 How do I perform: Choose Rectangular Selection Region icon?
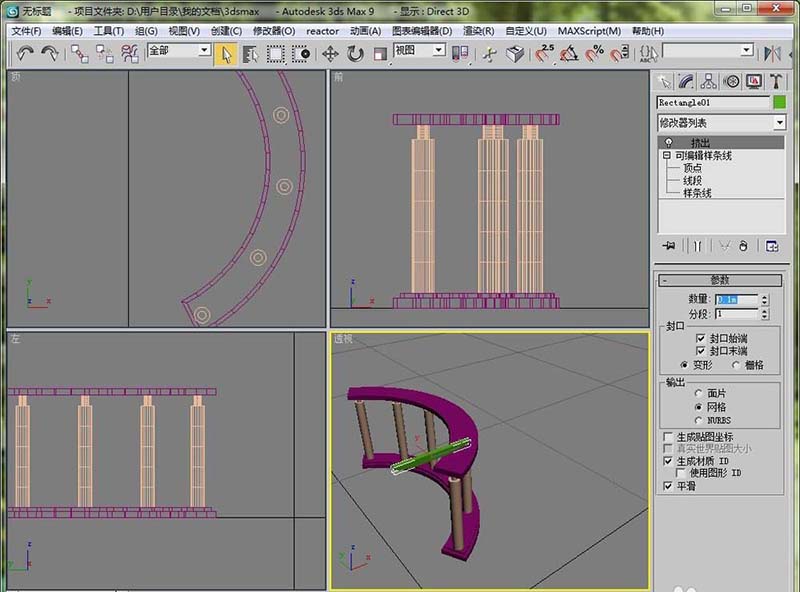click(x=276, y=54)
